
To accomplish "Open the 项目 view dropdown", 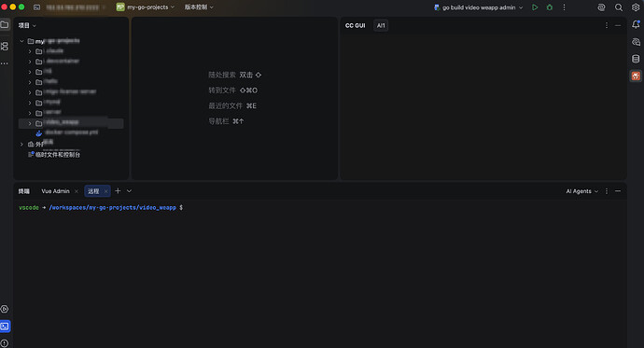I will point(27,25).
